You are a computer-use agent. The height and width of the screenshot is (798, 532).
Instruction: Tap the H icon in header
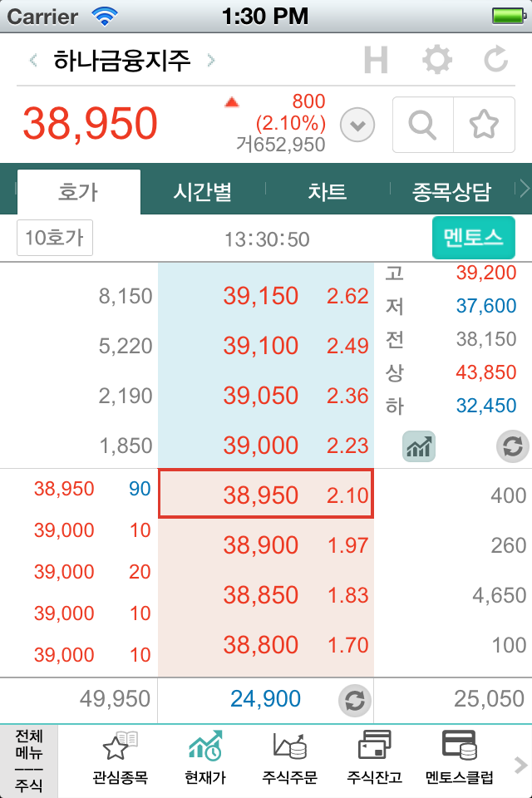[x=377, y=60]
